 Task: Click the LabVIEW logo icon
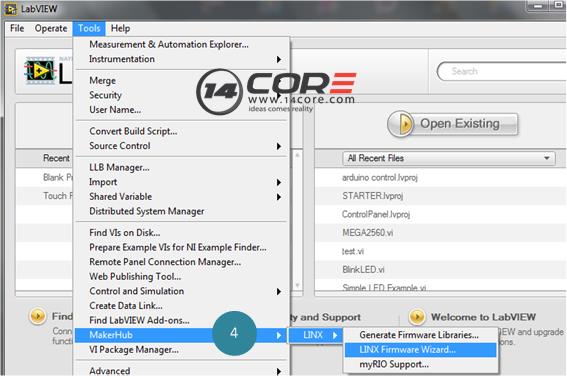(x=40, y=70)
